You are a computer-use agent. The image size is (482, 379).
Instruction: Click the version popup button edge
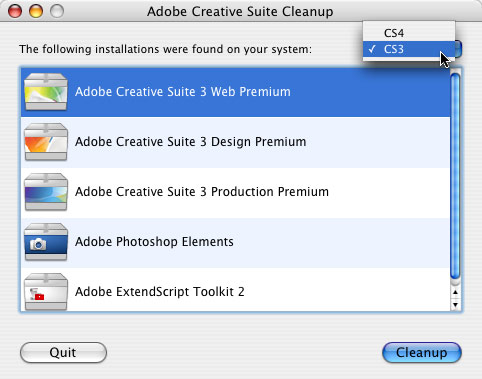pos(458,49)
